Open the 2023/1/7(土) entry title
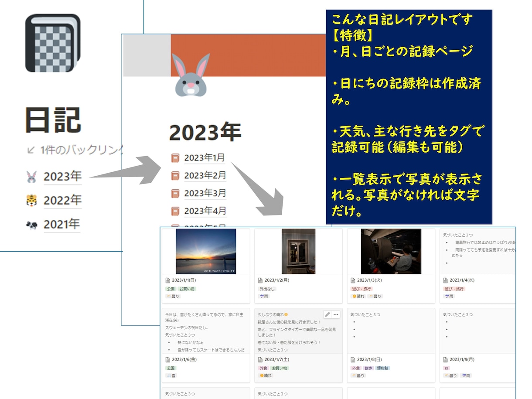This screenshot has height=399, width=532. pos(277,360)
